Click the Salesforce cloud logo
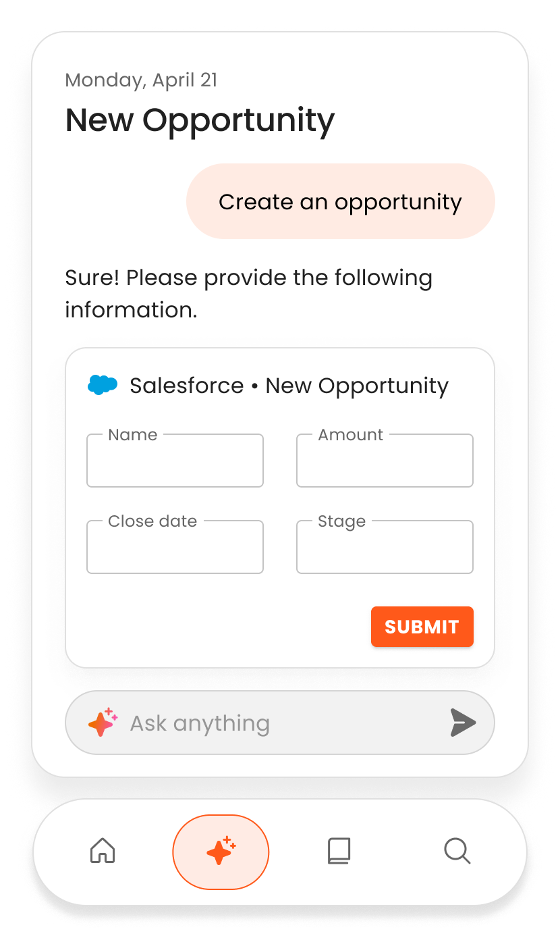The height and width of the screenshot is (940, 560). [103, 385]
